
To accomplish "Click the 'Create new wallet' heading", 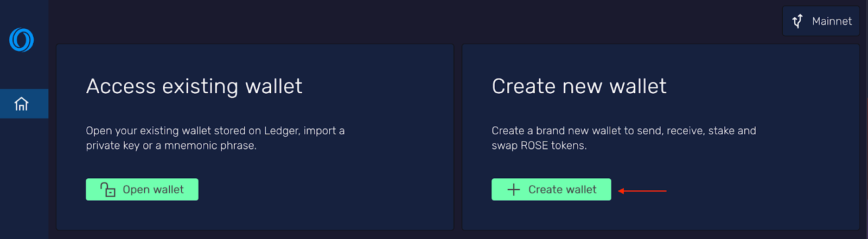I will pyautogui.click(x=579, y=87).
